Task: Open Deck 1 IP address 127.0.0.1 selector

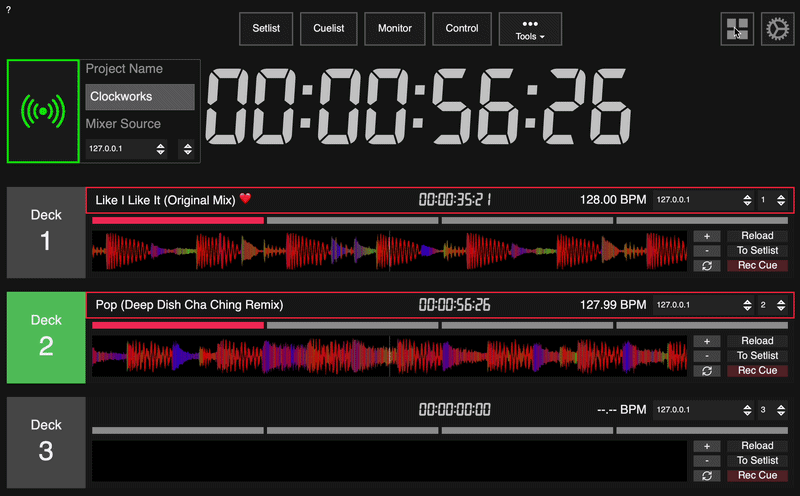Action: 704,200
